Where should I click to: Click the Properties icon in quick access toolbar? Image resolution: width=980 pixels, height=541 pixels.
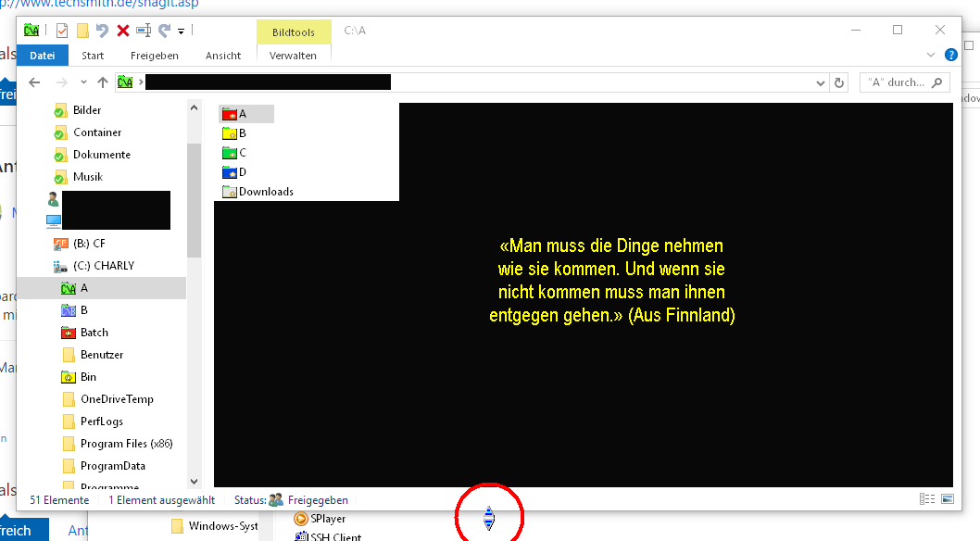coord(62,30)
